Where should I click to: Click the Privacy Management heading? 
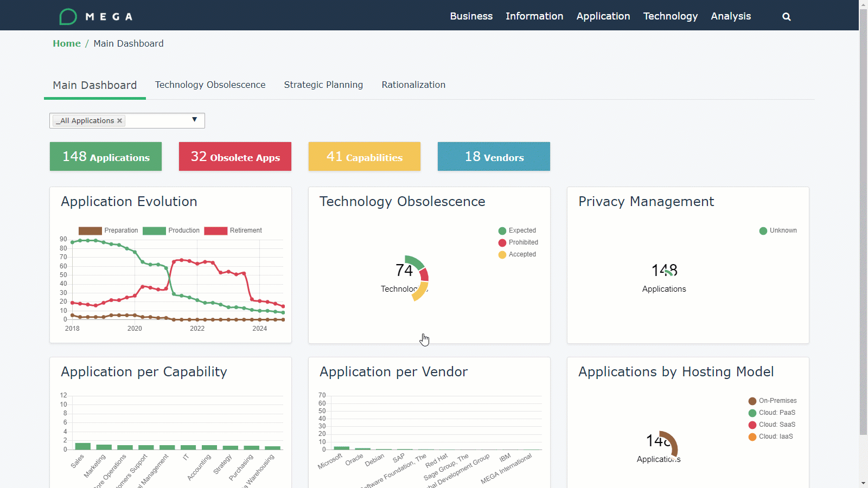coord(646,202)
